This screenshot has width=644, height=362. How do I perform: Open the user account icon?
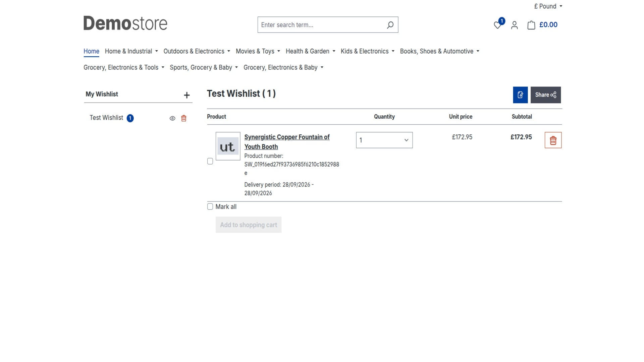tap(514, 25)
